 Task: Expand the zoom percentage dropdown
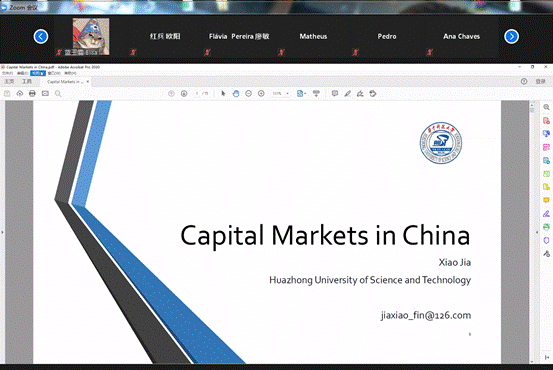tap(287, 93)
